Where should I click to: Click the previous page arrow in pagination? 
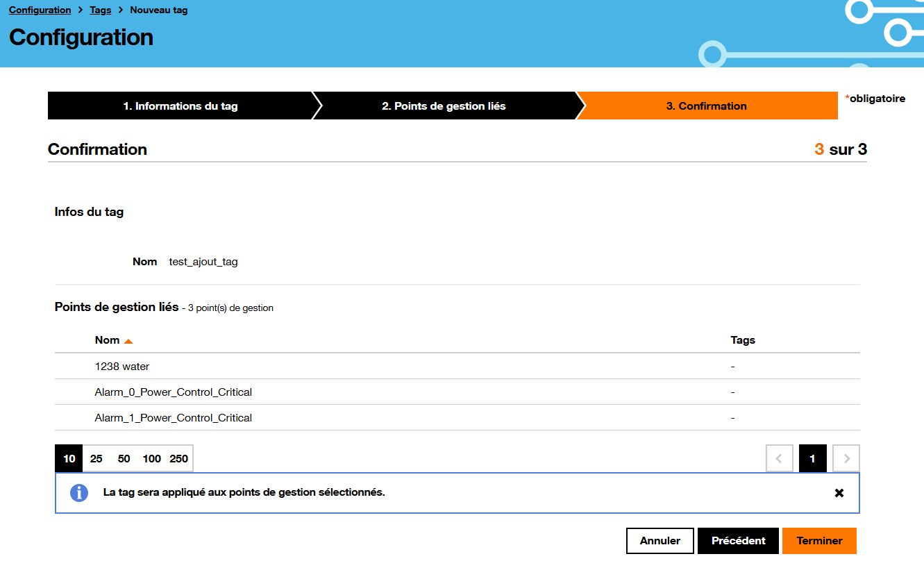779,458
